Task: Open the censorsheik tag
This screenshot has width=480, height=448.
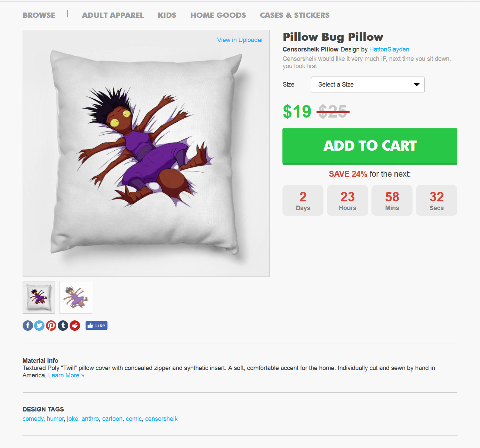Action: pyautogui.click(x=161, y=419)
